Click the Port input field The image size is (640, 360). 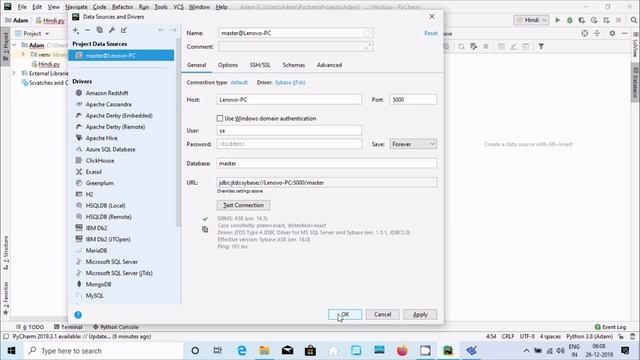point(413,100)
